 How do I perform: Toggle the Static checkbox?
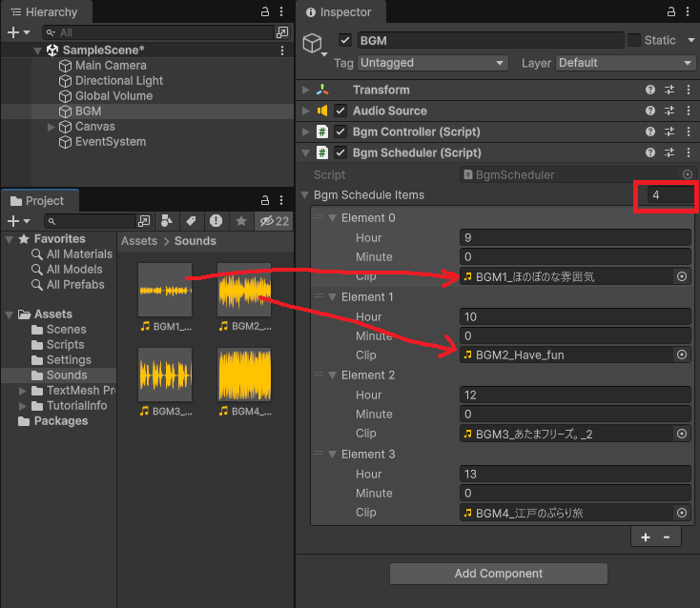coord(634,40)
